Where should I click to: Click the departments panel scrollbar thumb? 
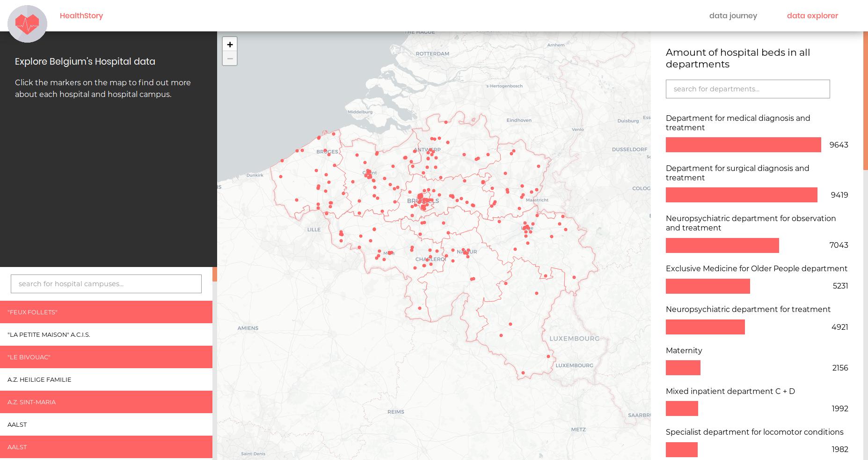[866, 101]
